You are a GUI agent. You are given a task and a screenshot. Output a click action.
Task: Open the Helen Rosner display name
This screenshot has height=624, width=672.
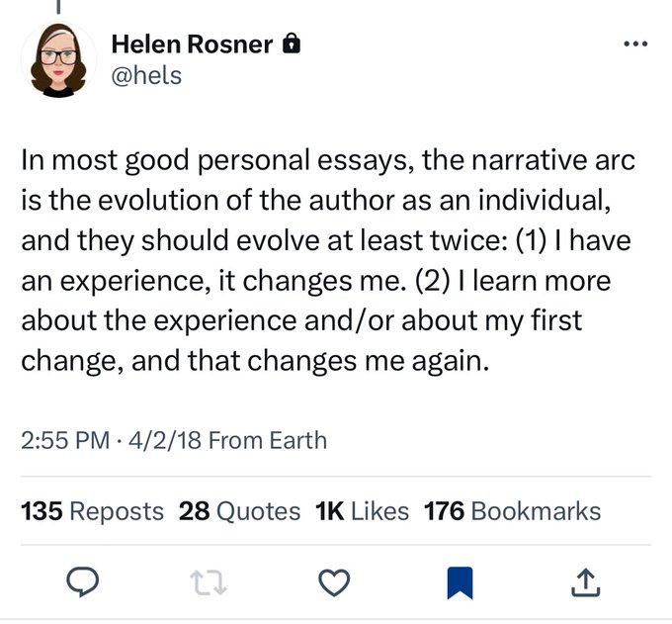click(x=192, y=44)
